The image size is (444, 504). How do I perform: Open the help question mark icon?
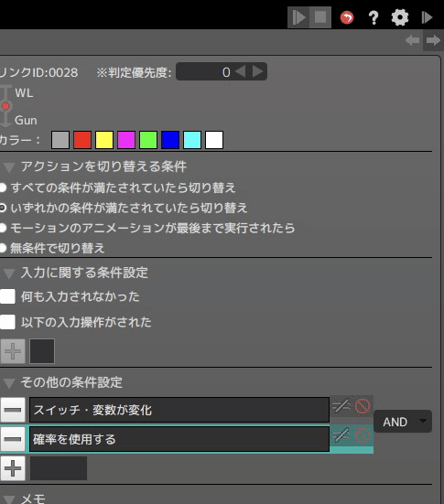[x=374, y=18]
